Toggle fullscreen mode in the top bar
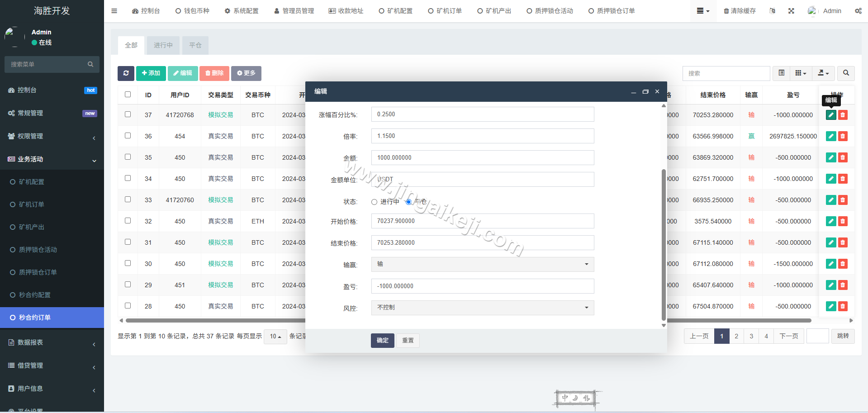This screenshot has height=413, width=868. tap(791, 10)
